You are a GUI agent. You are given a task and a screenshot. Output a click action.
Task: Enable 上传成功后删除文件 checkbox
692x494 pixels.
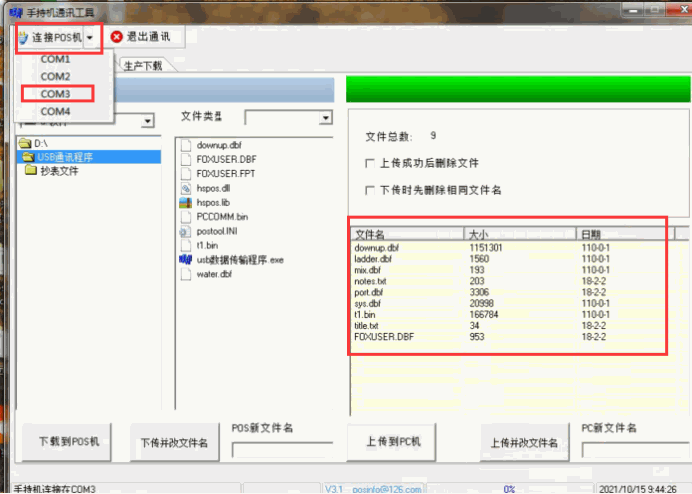pyautogui.click(x=372, y=163)
